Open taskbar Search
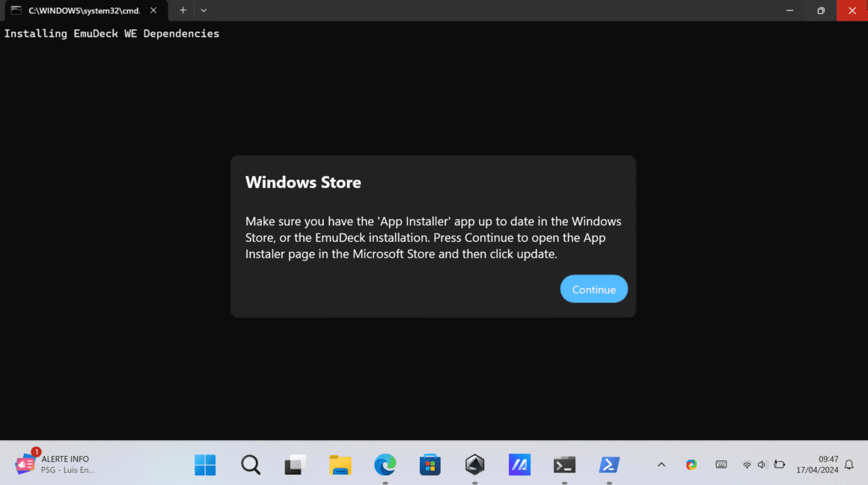The image size is (868, 485). [x=250, y=465]
